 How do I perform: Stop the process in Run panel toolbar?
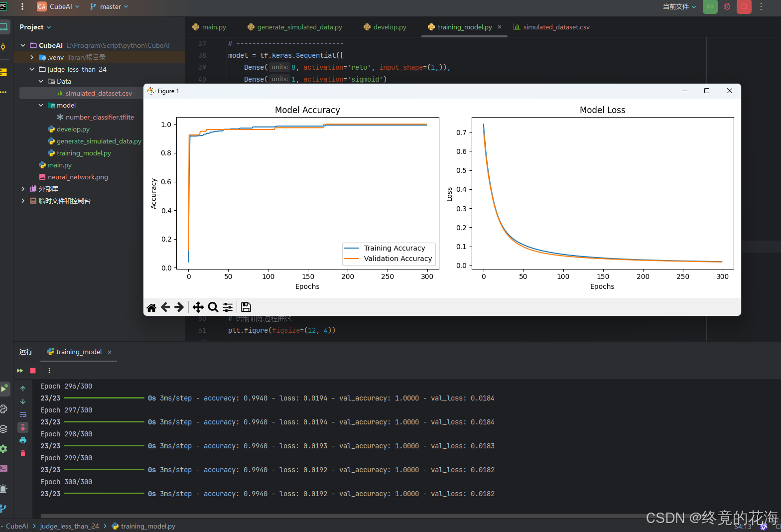(x=33, y=371)
